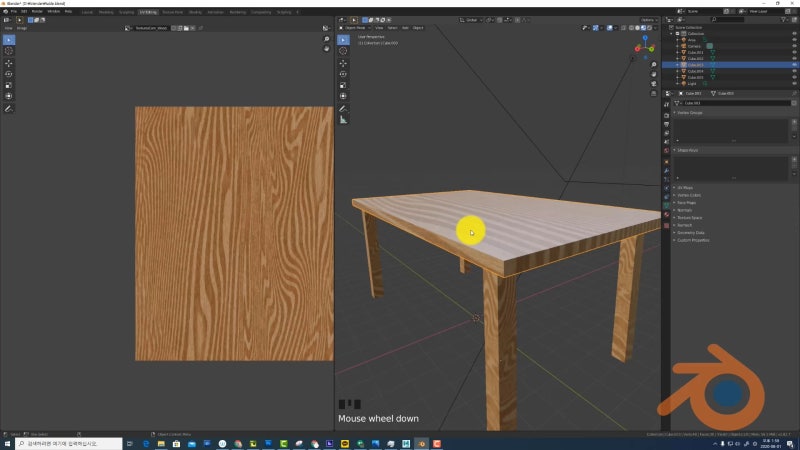The image size is (800, 450).
Task: Expand the Custom Properties panel
Action: (693, 240)
